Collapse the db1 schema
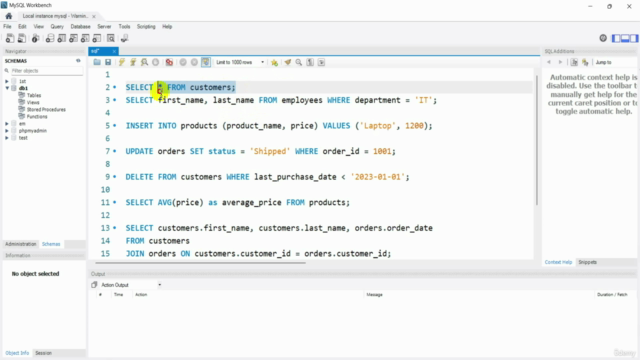Screen dimensions: 640x360 (7, 88)
